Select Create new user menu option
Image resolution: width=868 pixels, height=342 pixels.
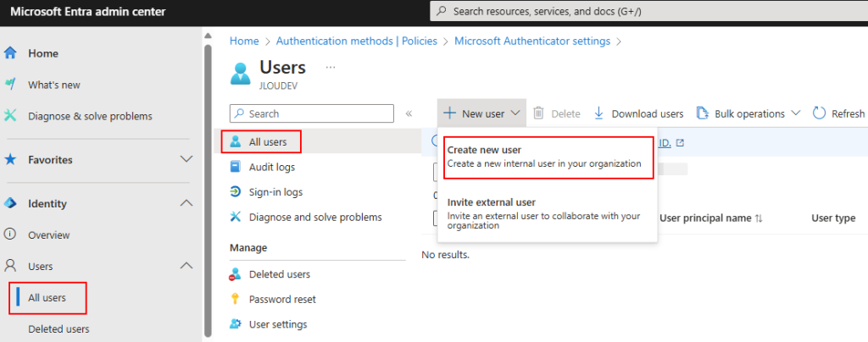click(x=548, y=157)
